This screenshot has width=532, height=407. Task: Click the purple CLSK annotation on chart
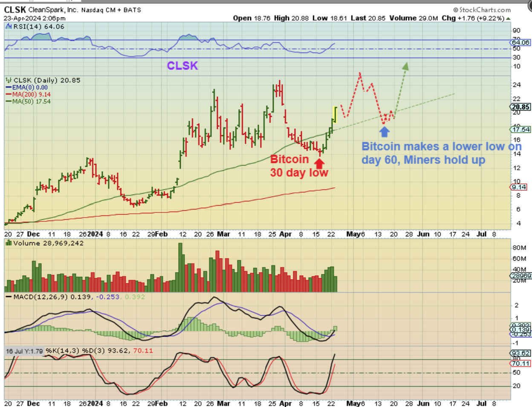(182, 66)
